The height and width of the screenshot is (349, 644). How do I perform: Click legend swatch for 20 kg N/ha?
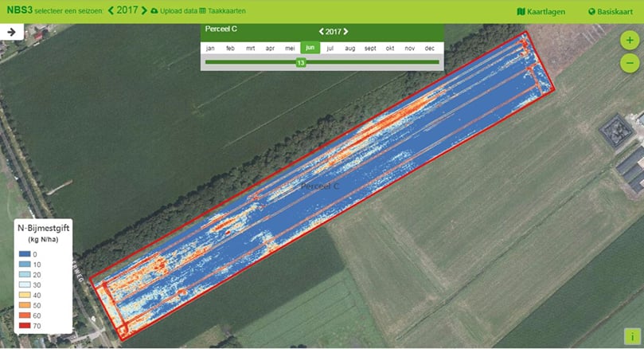[25, 275]
